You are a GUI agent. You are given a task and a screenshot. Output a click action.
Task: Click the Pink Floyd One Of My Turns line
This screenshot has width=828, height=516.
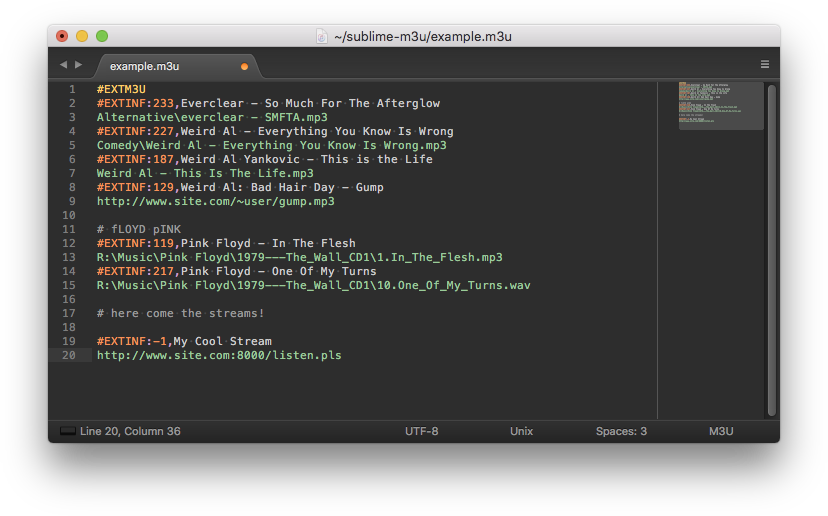237,271
